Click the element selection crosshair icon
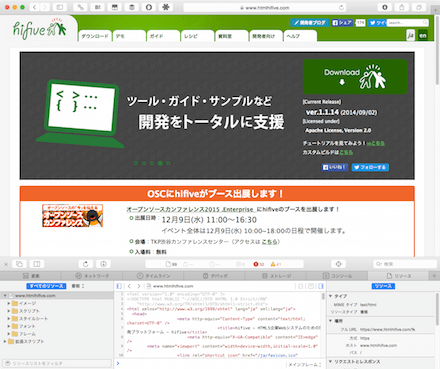 coord(338,264)
